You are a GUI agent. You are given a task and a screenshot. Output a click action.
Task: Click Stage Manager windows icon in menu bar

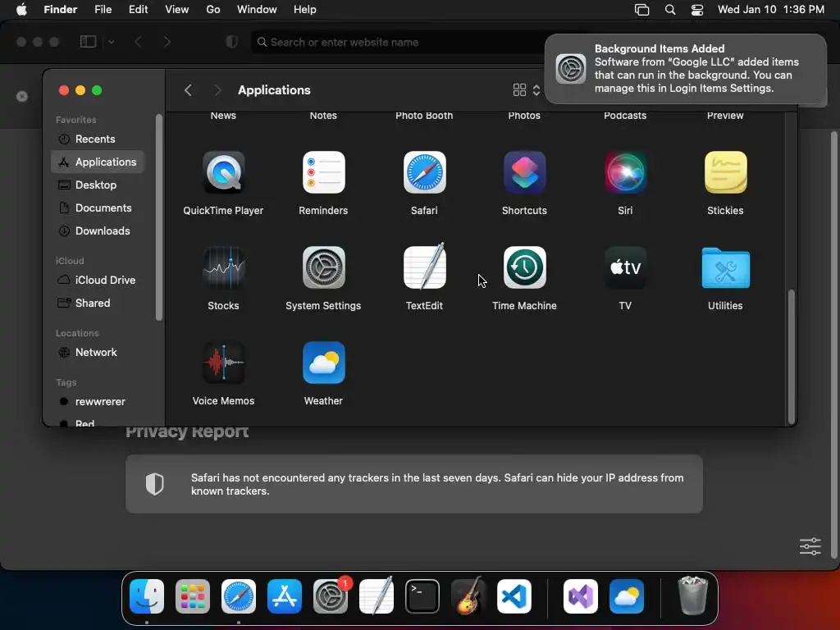click(641, 10)
